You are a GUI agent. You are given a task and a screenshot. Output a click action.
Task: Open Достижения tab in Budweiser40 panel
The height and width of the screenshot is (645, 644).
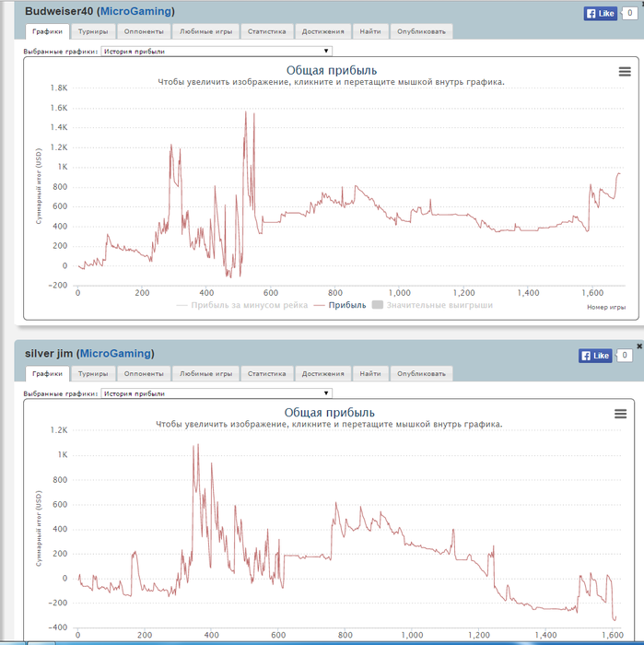[322, 31]
